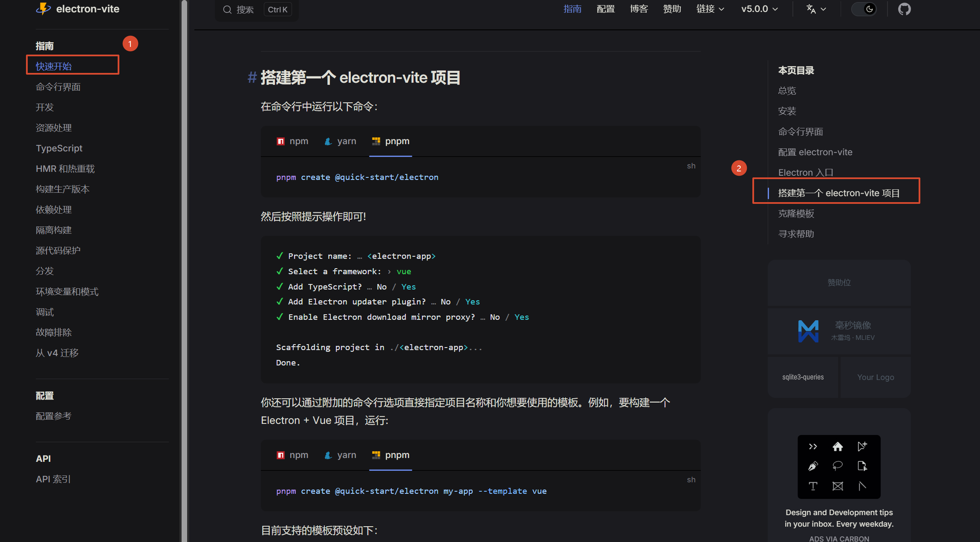Open the language translation icon menu
This screenshot has height=542, width=980.
(811, 9)
